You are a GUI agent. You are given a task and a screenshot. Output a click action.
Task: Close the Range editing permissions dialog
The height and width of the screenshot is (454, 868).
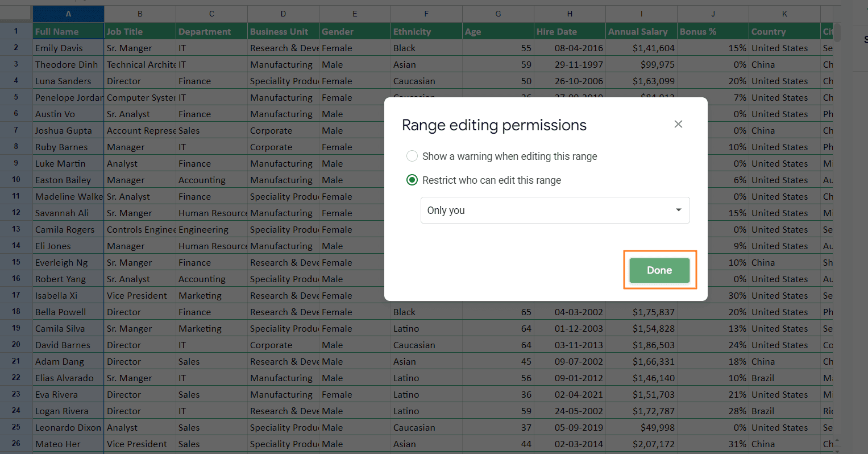pyautogui.click(x=678, y=124)
